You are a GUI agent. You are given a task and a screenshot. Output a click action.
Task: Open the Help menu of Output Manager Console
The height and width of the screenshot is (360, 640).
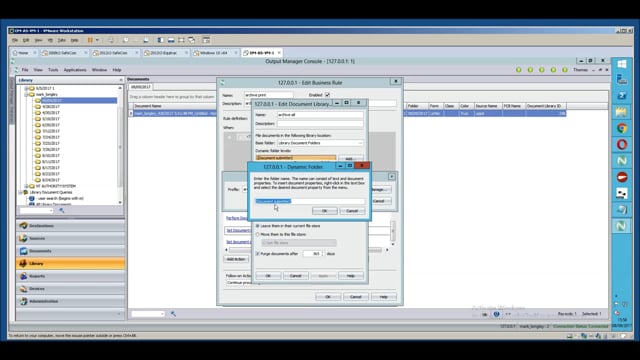[x=117, y=70]
